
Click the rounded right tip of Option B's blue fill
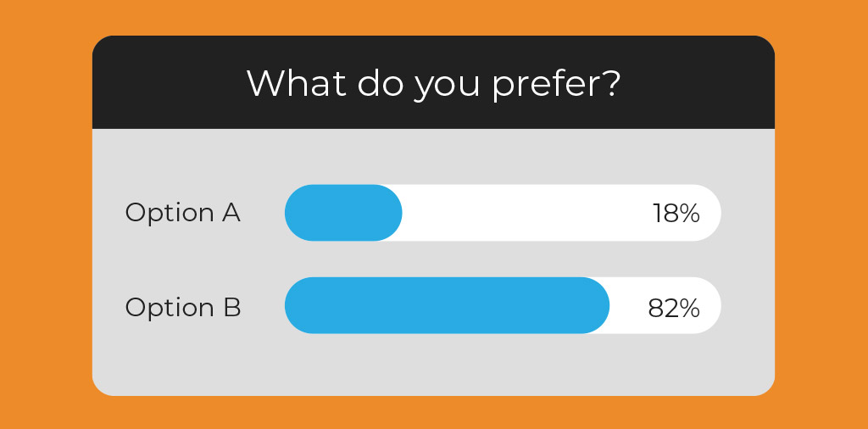pyautogui.click(x=598, y=305)
